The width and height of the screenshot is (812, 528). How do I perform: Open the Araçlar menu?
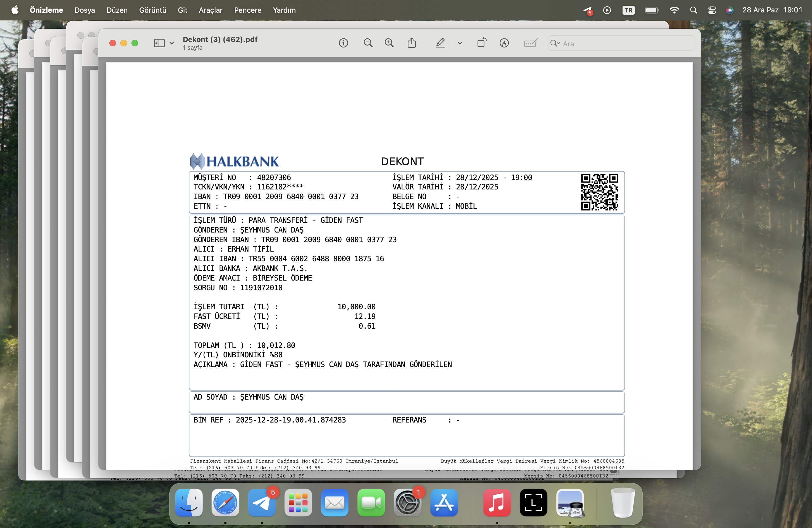pos(210,10)
